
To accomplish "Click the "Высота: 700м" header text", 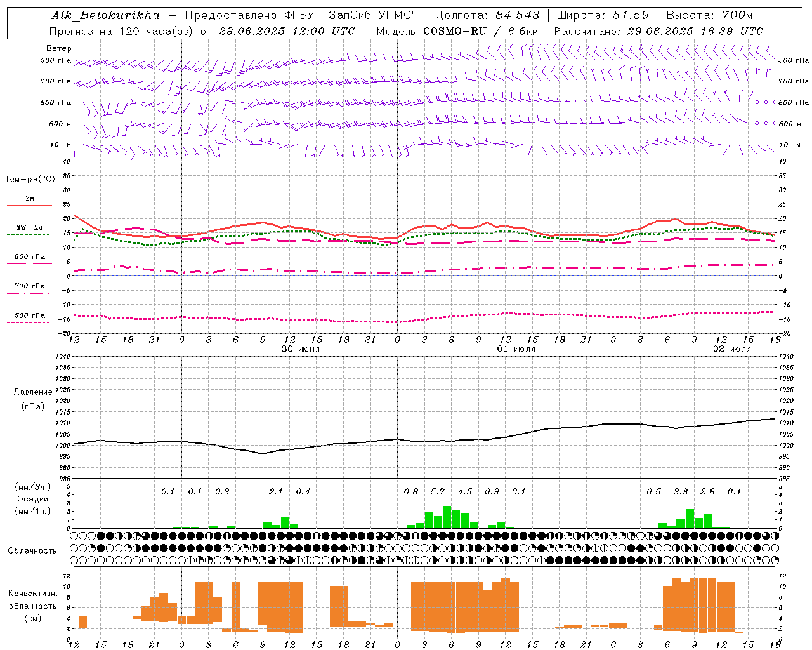I will point(709,15).
